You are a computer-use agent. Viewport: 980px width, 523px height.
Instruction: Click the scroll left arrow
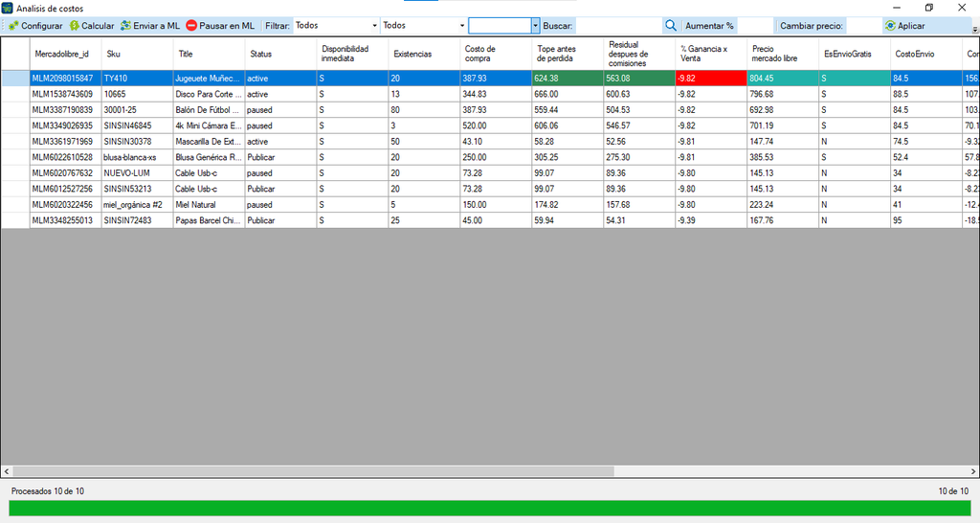point(7,471)
